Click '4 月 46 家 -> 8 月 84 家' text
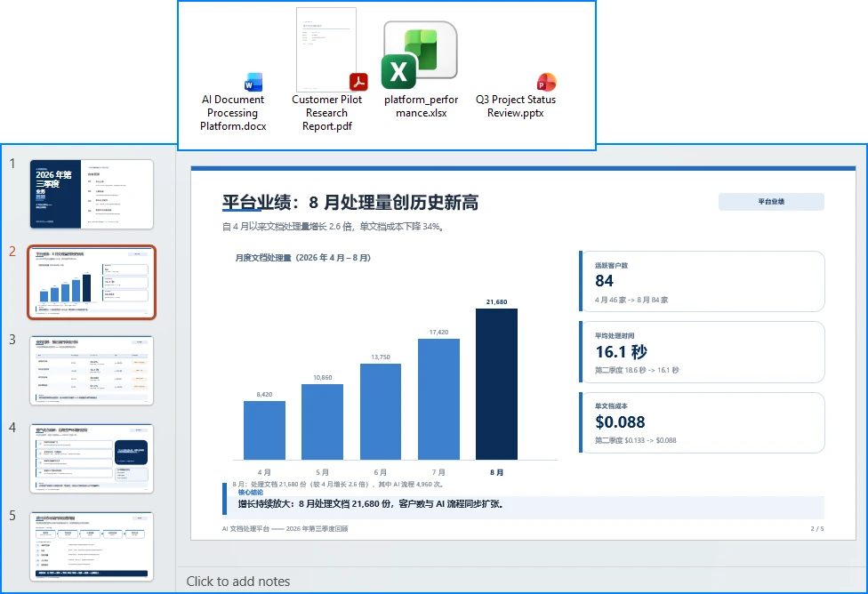Viewport: 868px width, 594px height. point(631,300)
